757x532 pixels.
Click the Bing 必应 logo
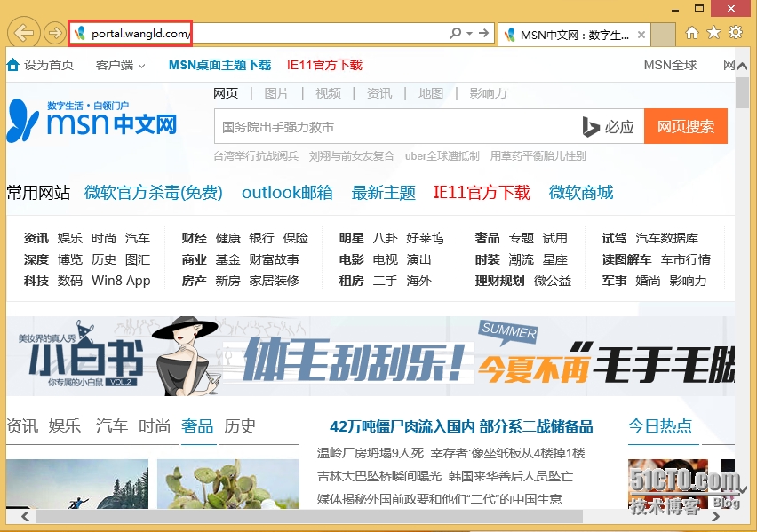(609, 126)
